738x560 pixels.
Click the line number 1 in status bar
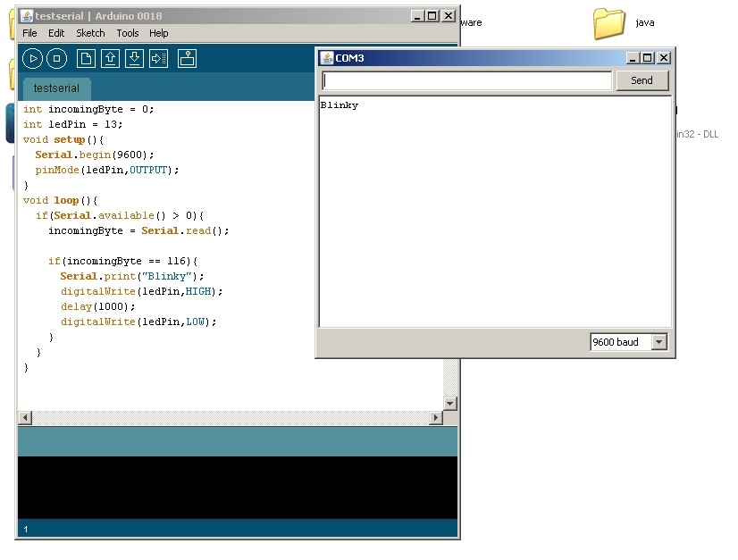(x=26, y=530)
